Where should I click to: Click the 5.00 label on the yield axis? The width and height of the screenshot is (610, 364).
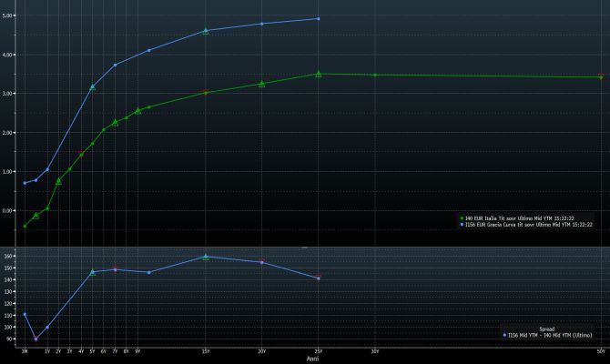click(x=8, y=15)
